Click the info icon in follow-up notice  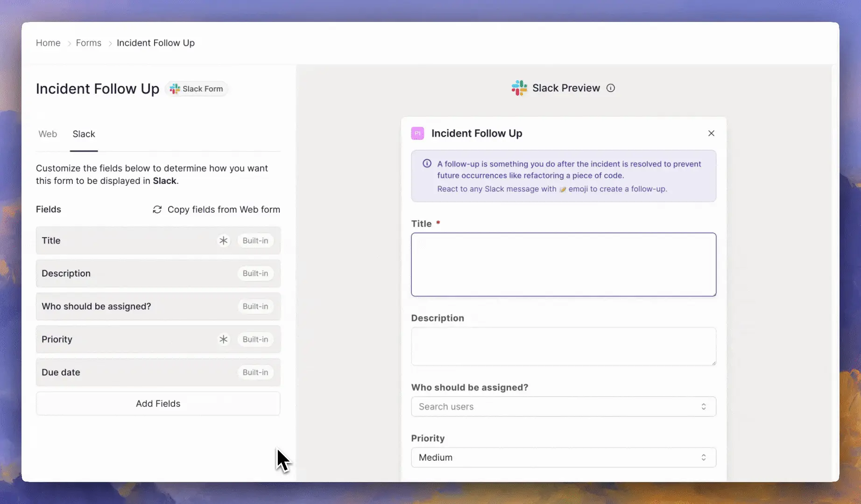point(427,163)
